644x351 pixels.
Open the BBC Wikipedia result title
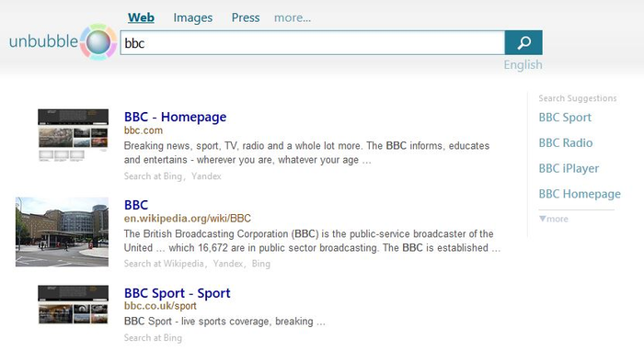coord(136,205)
